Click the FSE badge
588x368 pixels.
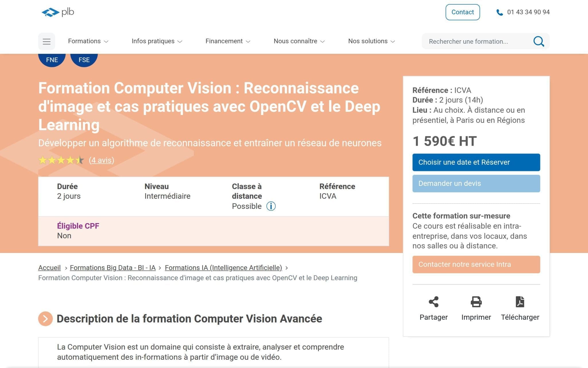click(x=84, y=60)
